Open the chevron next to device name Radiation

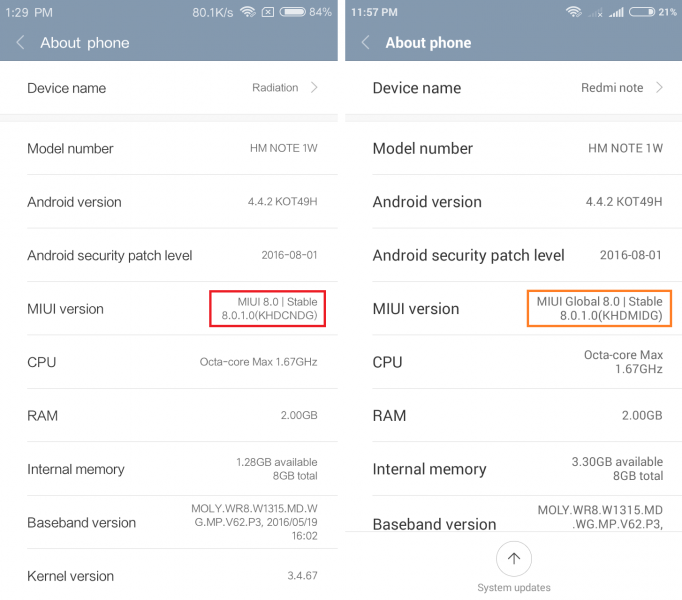tap(314, 88)
